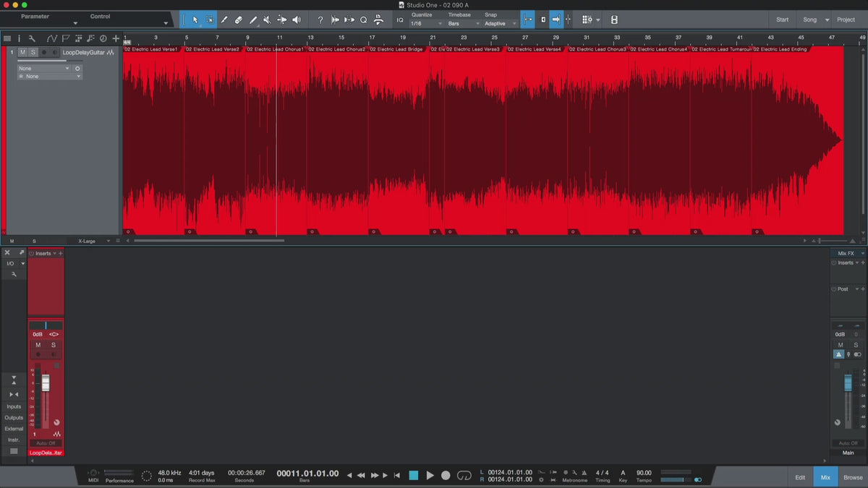Click the LoopDelayGuitar channel volume fader

click(x=46, y=383)
